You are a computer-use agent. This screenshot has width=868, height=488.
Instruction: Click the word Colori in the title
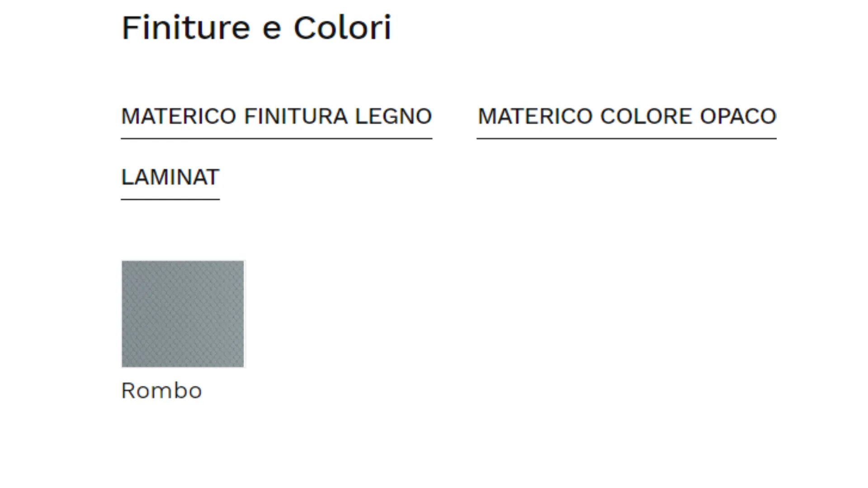tap(342, 28)
